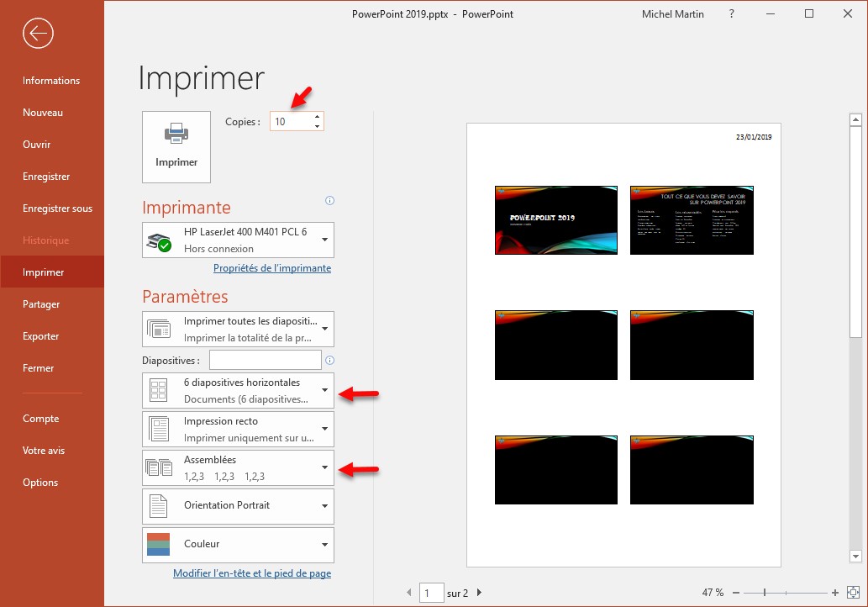Select Enregistrer sous in the sidebar
The image size is (868, 607).
[x=57, y=208]
